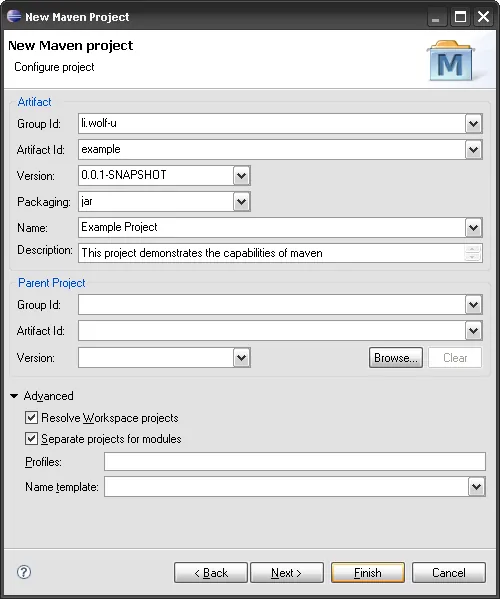
Task: Open the Artifact's Artifact Id dropdown arrow
Action: click(x=473, y=149)
